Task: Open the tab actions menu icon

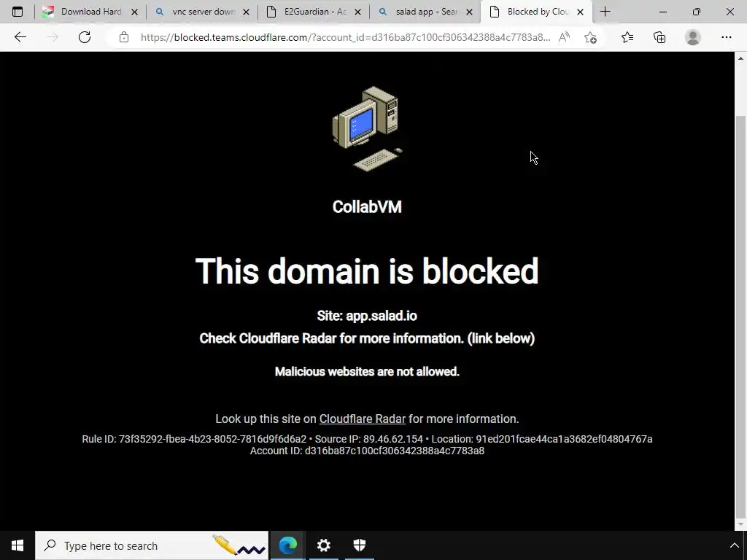Action: [18, 12]
